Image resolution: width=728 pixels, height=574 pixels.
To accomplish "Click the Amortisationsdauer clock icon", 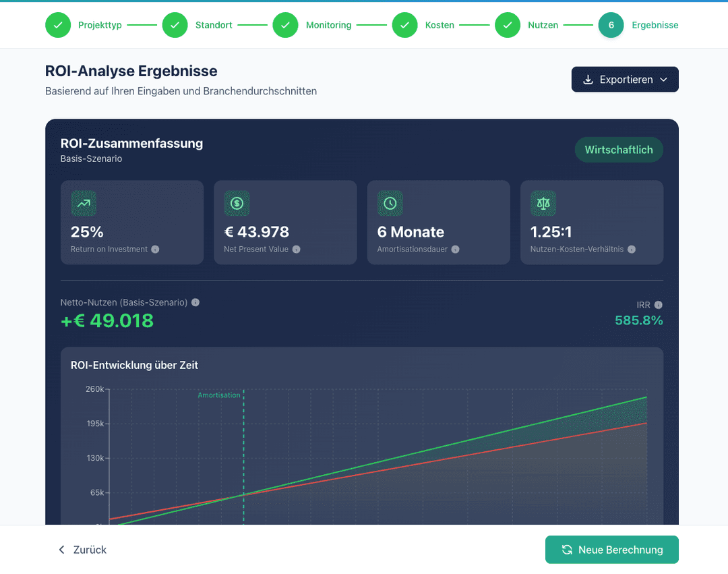I will [x=390, y=203].
